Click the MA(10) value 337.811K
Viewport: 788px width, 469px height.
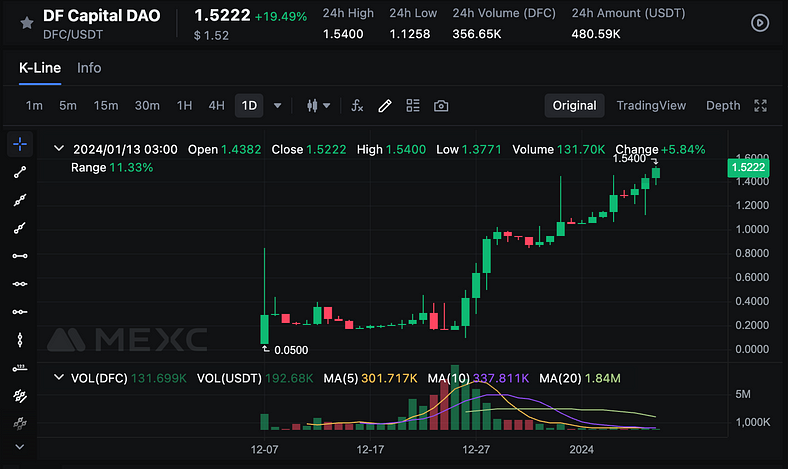coord(501,378)
